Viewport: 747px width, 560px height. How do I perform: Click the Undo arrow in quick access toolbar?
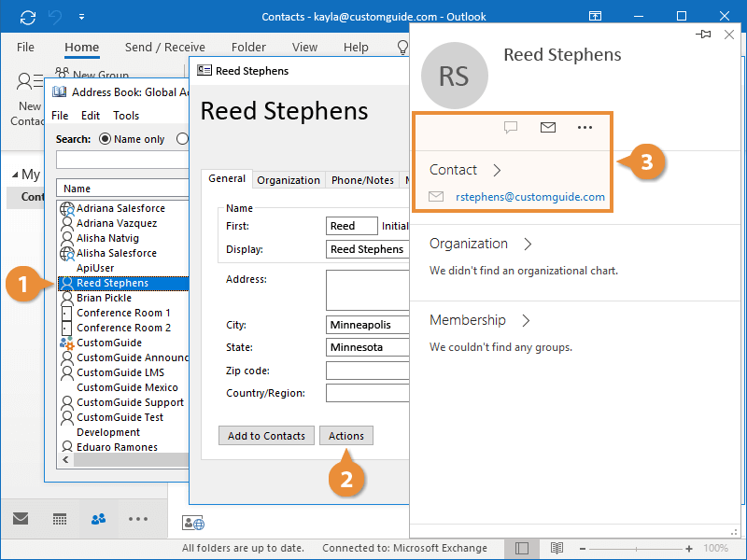click(55, 18)
